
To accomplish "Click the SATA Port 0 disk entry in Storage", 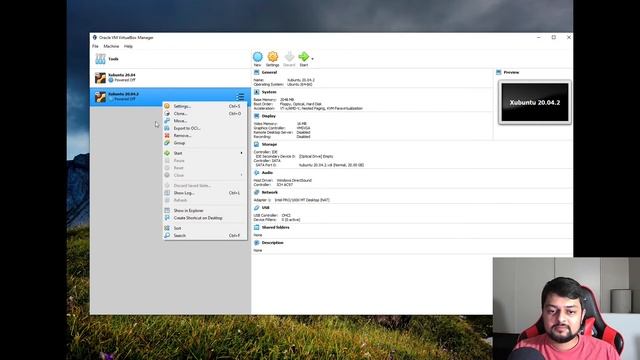I will [331, 165].
